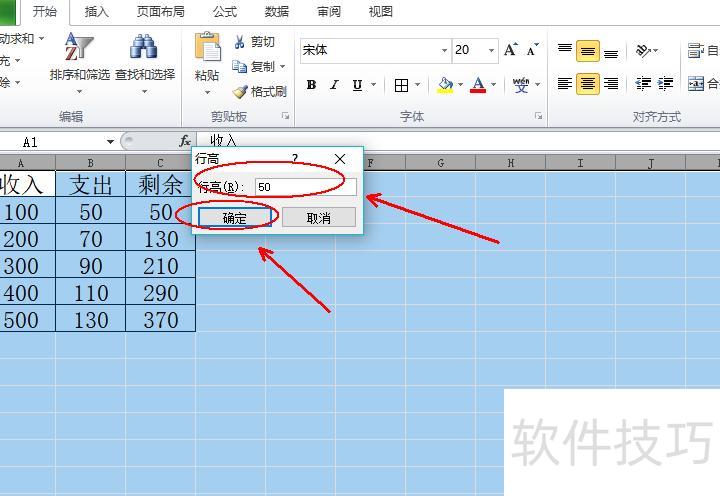
Task: Confirm row height with 确定 button
Action: pos(235,218)
